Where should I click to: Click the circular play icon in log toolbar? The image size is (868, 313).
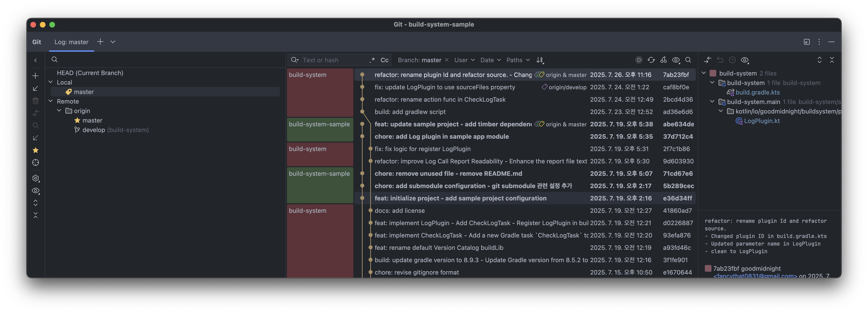(x=638, y=60)
